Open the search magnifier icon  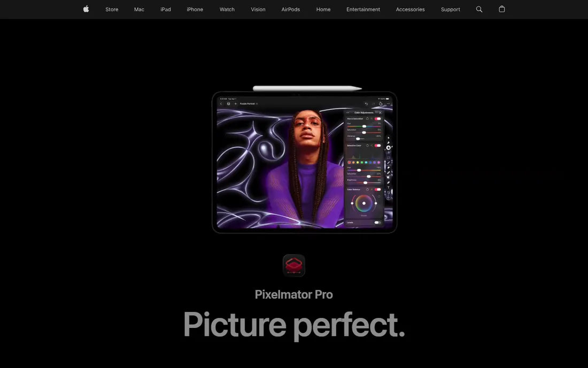479,10
